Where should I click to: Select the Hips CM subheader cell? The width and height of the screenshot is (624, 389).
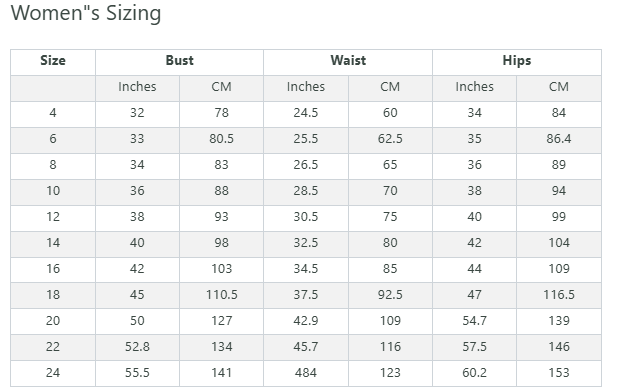pyautogui.click(x=559, y=87)
